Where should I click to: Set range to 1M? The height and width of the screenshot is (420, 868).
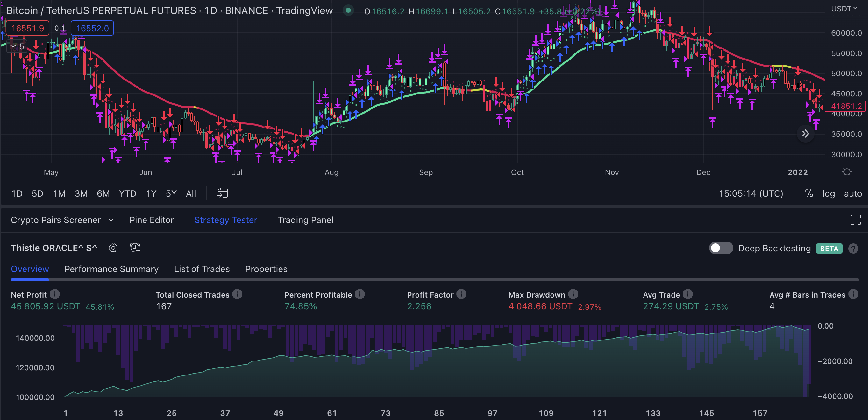[x=59, y=193]
